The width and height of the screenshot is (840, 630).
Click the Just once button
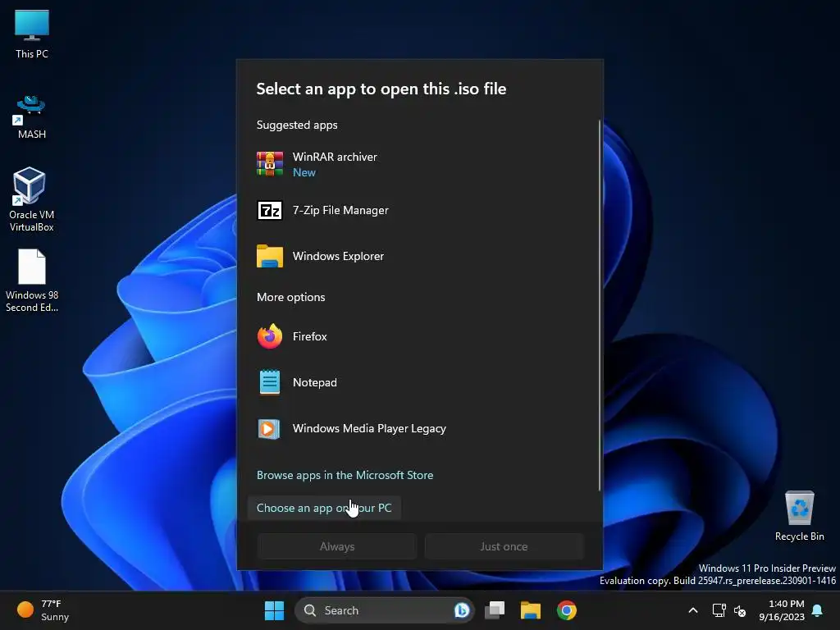[504, 546]
